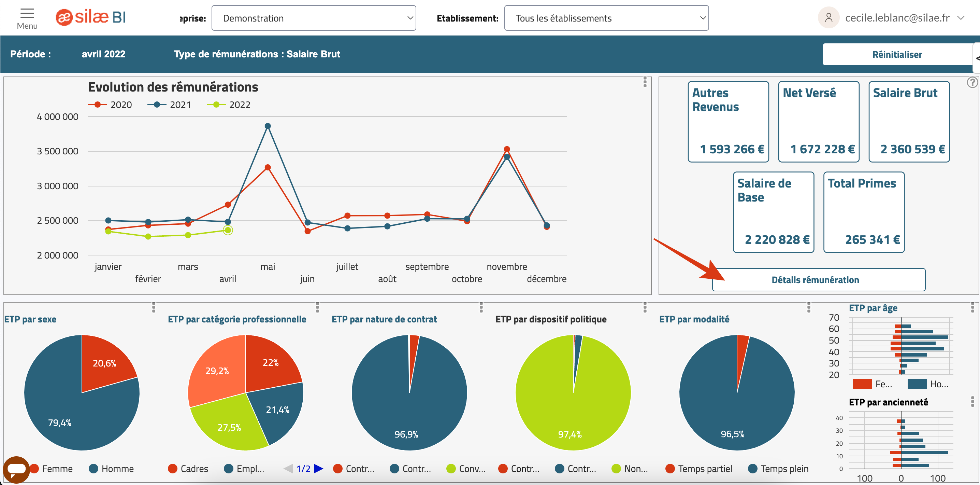Open options dots for ETP par modalité
The width and height of the screenshot is (980, 485).
click(808, 308)
